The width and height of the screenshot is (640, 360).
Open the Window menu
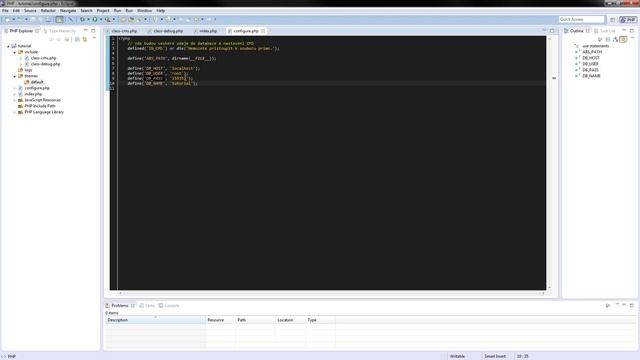tap(144, 11)
